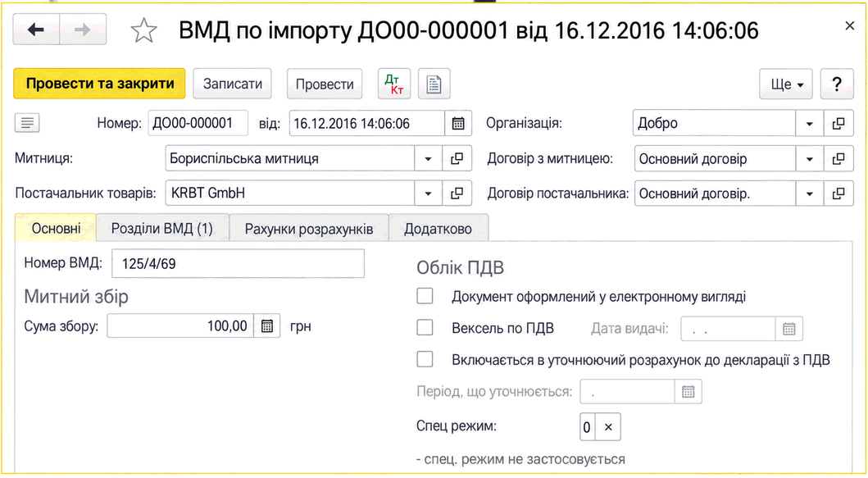This screenshot has width=868, height=478.
Task: Open calendar for Дата видачі field
Action: (x=788, y=329)
